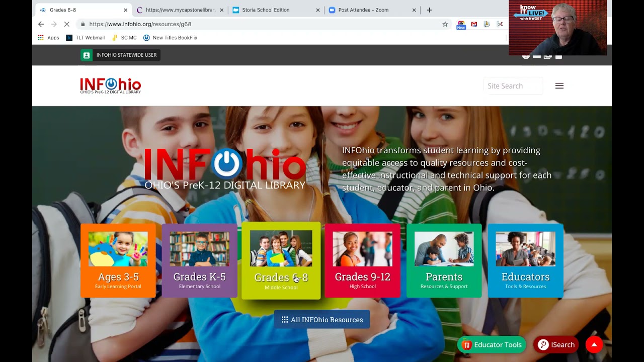Stop the page from loading

click(66, 24)
